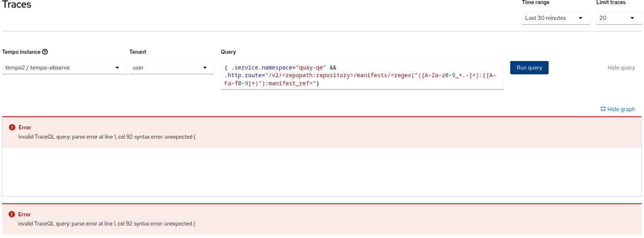Image resolution: width=644 pixels, height=238 pixels.
Task: Expand the tempo2 / tempo-observe instance dropdown
Action: coord(64,68)
